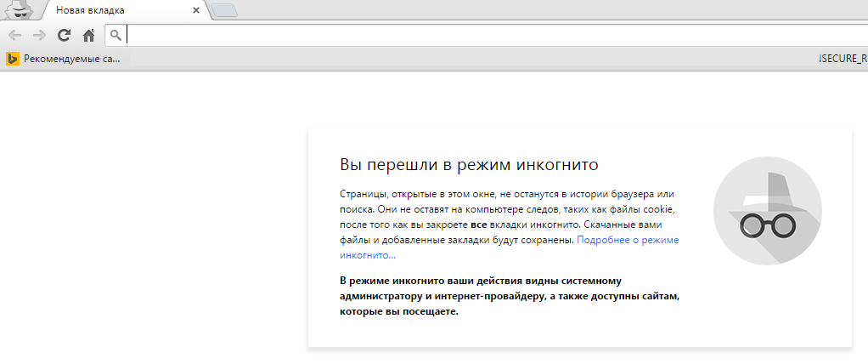Click the heading Вы перешли в режим инкогнито
The height and width of the screenshot is (364, 868).
tap(470, 165)
